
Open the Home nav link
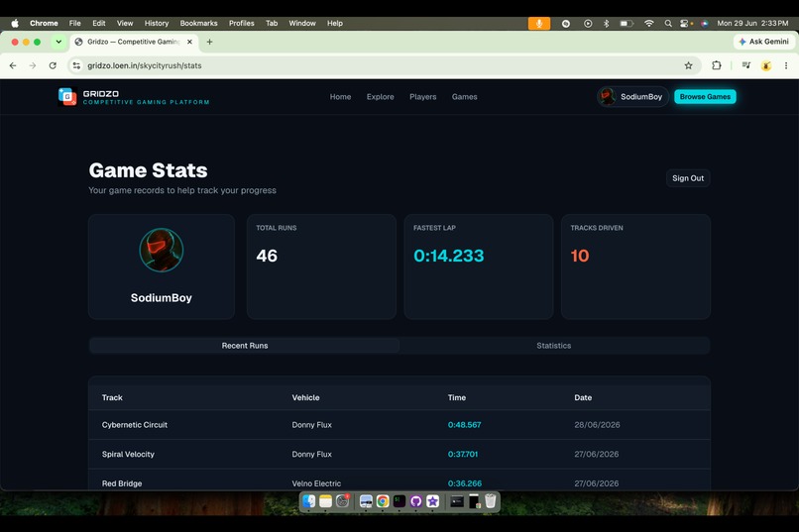(x=340, y=97)
